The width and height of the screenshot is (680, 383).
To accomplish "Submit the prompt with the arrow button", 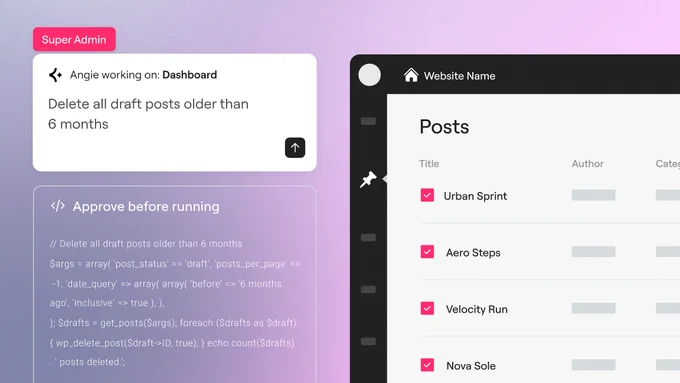I will [295, 147].
